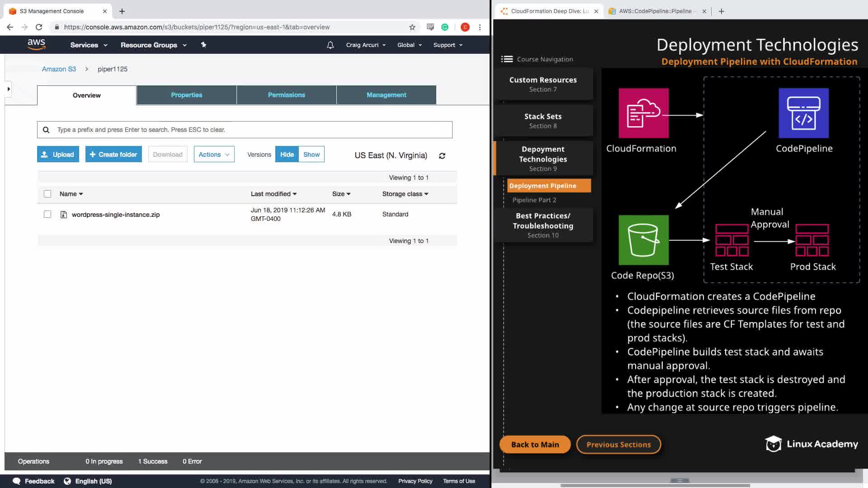Open the notifications bell icon

pyautogui.click(x=330, y=45)
